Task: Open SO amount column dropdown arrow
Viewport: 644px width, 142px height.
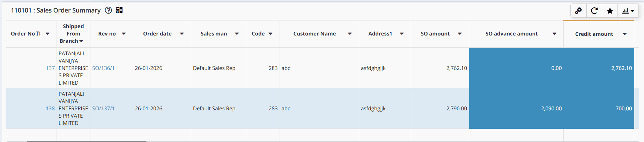Action: click(460, 34)
